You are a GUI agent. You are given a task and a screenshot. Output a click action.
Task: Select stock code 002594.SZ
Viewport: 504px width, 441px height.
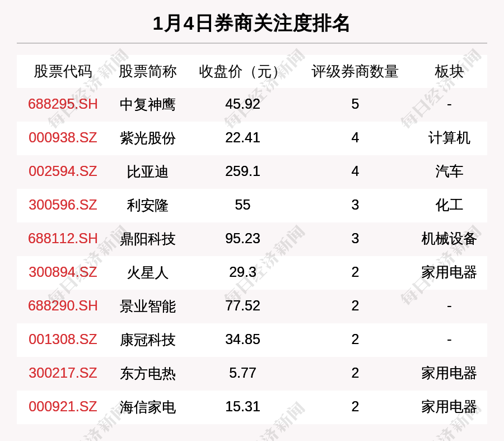(x=63, y=171)
